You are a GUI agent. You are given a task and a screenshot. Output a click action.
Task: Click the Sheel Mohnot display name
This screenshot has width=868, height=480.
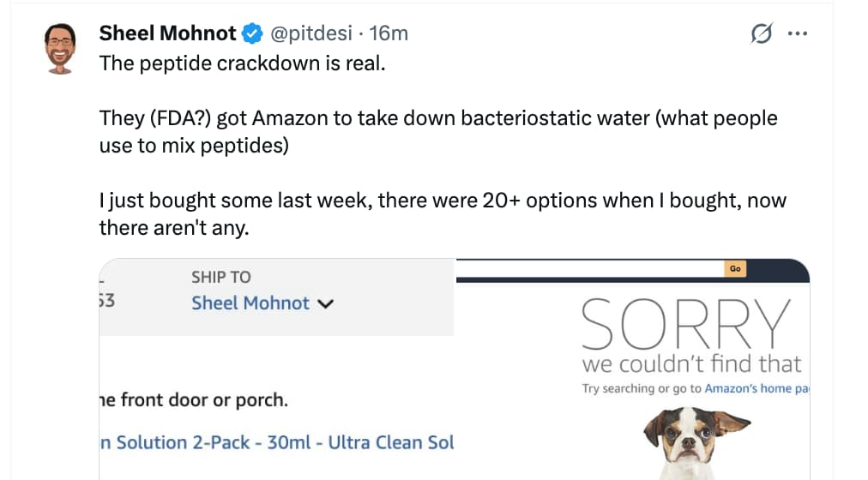click(x=167, y=33)
